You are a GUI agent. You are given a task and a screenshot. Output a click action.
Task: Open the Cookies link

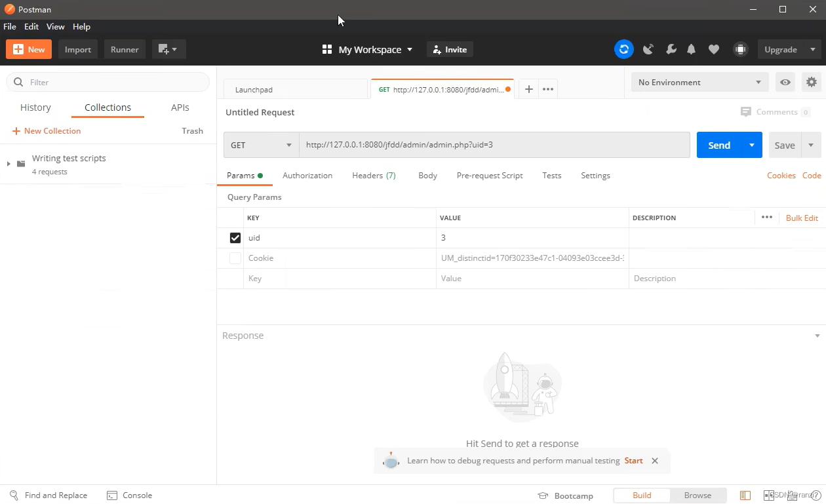coord(781,176)
